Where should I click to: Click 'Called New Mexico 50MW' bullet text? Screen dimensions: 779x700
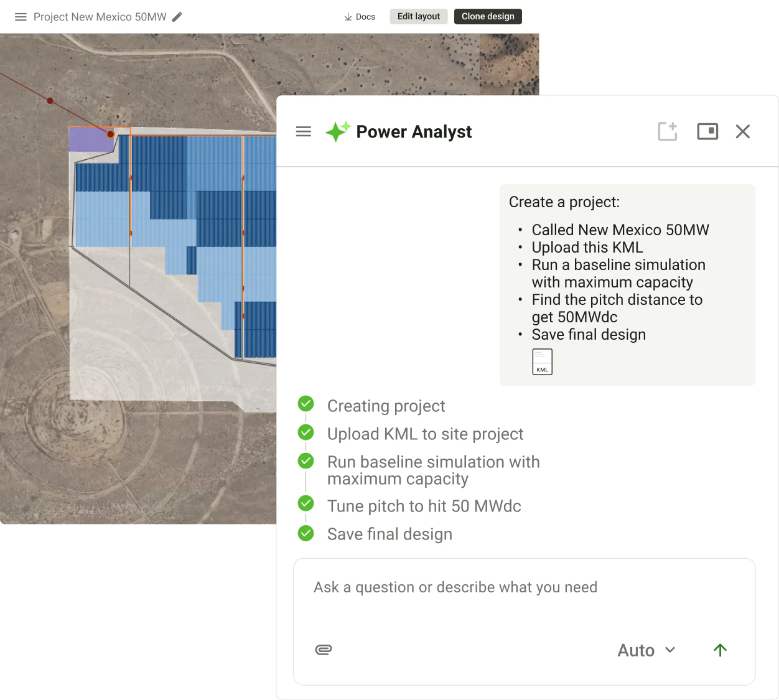click(x=620, y=230)
